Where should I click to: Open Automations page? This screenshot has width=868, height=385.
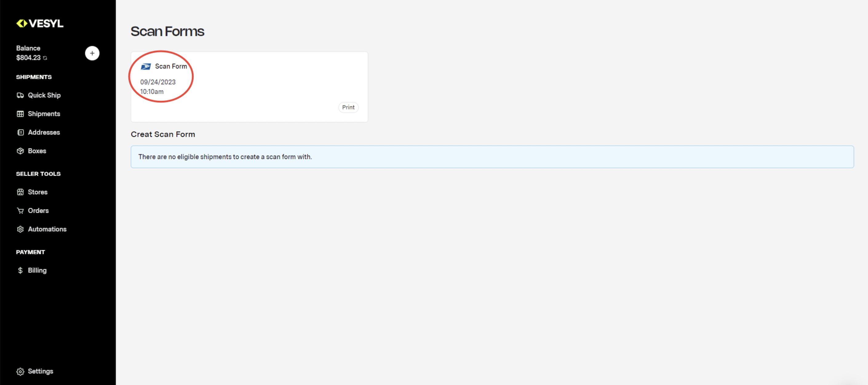click(47, 229)
